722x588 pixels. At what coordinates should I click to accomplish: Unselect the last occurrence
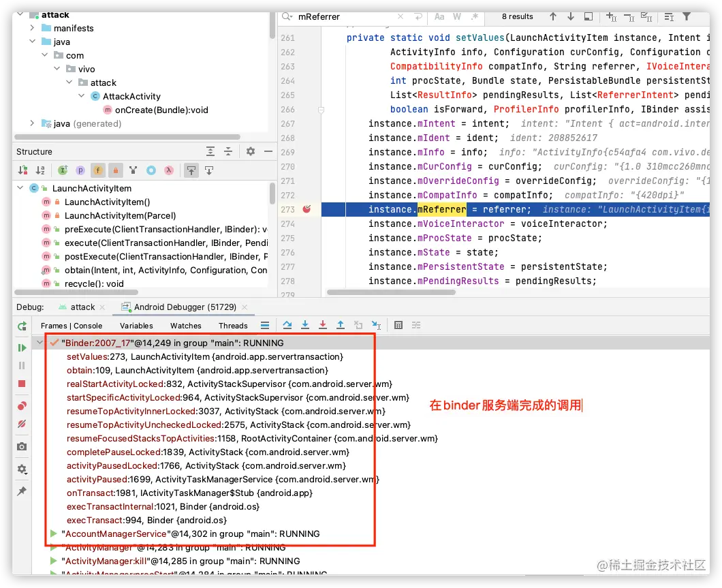coord(629,18)
